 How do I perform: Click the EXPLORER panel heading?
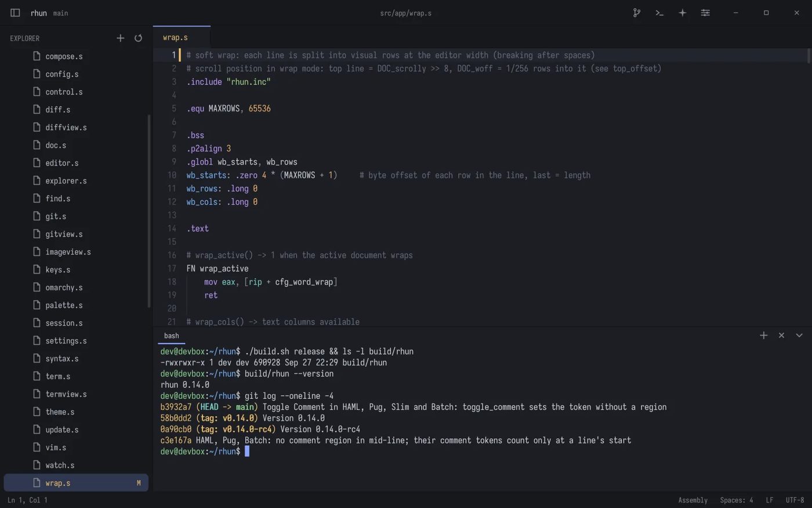25,38
